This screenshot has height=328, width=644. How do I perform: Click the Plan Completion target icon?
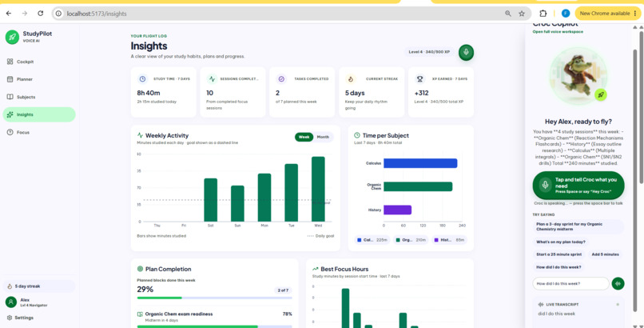[x=140, y=269]
